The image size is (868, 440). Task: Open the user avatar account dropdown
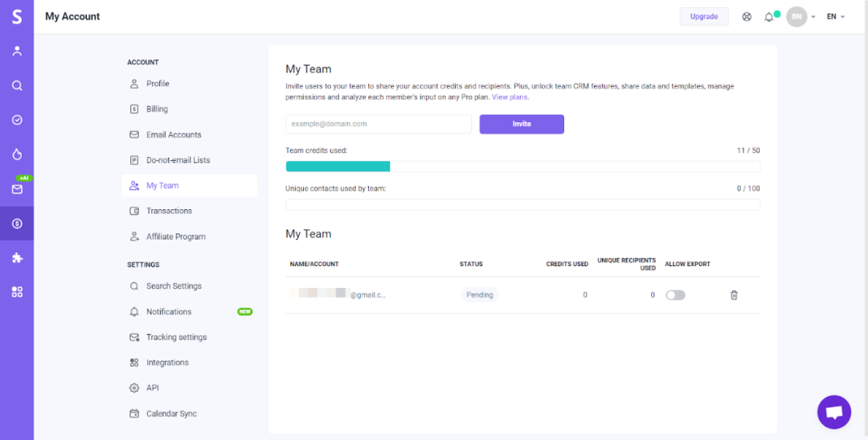tap(800, 17)
